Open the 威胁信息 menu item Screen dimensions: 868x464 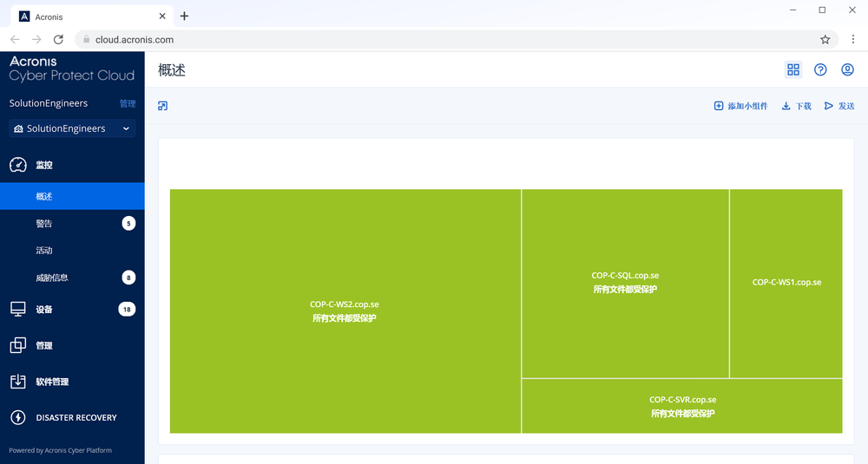72,278
